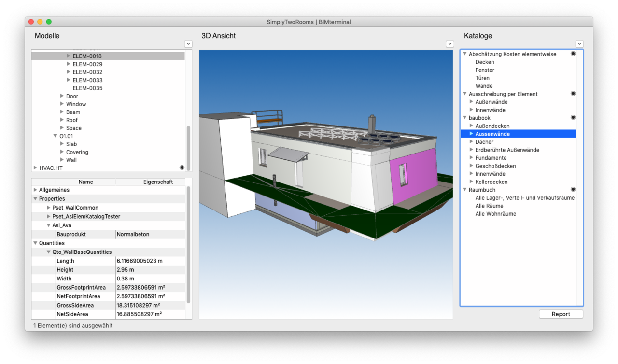Toggle the radio dot next to baubook

click(x=573, y=117)
